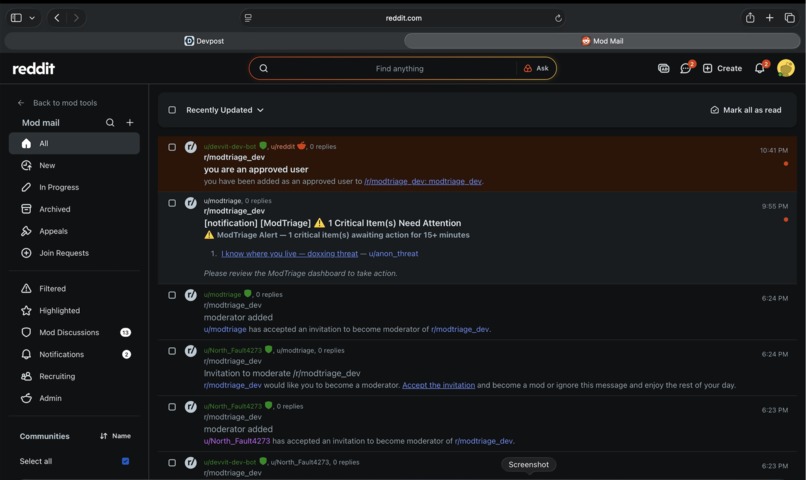806x480 pixels.
Task: Open a new browser tab with plus icon
Action: point(770,17)
